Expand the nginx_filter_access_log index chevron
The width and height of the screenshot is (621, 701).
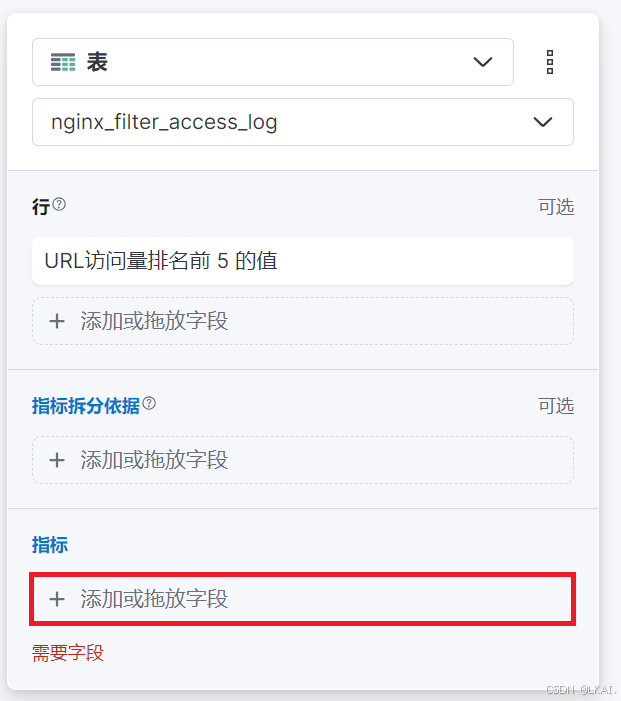tap(543, 122)
